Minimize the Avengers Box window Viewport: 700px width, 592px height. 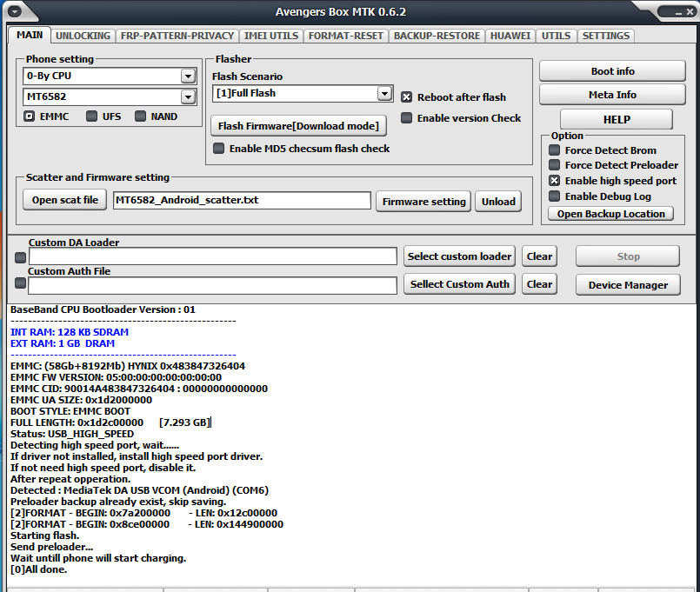click(678, 12)
